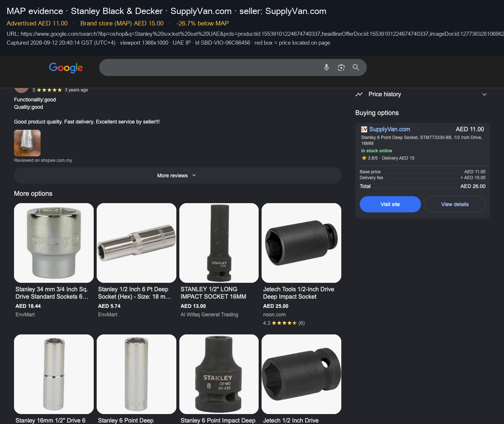Open STANLEY 1/2" LONG IMPACT SOCKET image

(219, 243)
